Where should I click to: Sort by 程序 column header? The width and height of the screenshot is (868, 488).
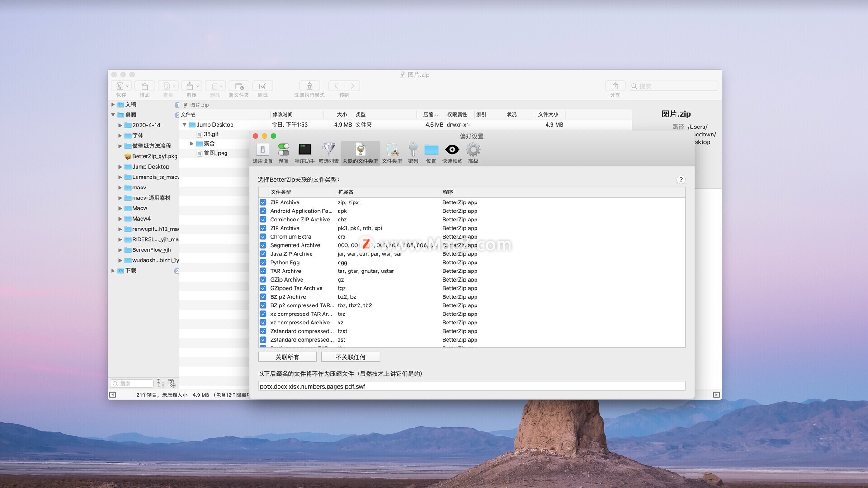(563, 192)
